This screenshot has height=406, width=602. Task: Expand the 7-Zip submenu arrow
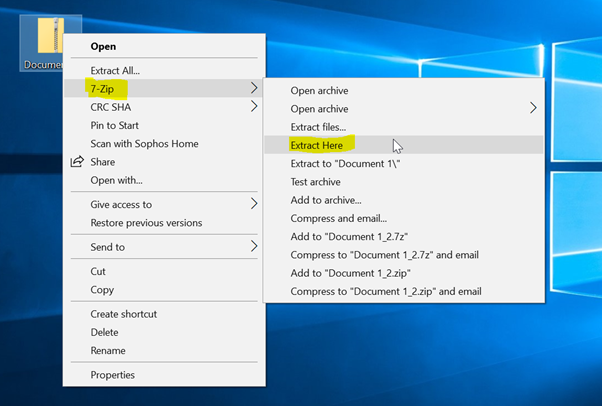click(x=254, y=89)
